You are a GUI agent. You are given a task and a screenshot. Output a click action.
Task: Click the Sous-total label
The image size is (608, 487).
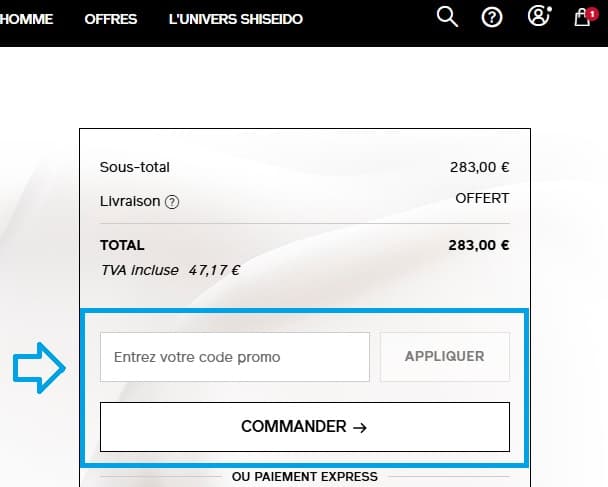tap(135, 167)
